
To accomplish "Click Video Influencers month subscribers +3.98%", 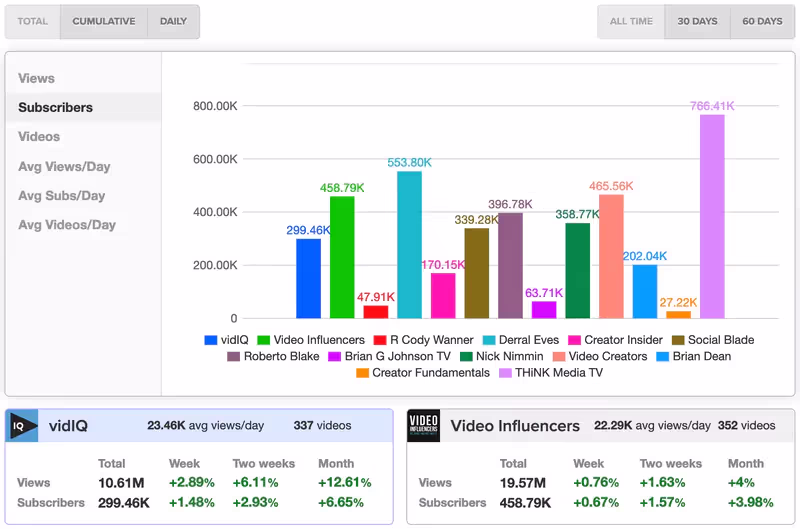I will [751, 502].
